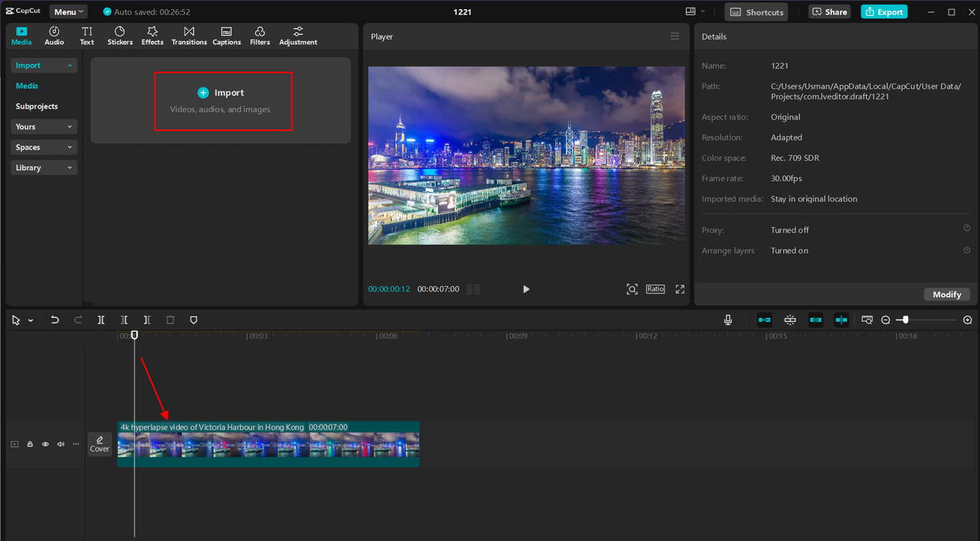Open the Player hamburger menu
The height and width of the screenshot is (541, 980).
point(675,36)
